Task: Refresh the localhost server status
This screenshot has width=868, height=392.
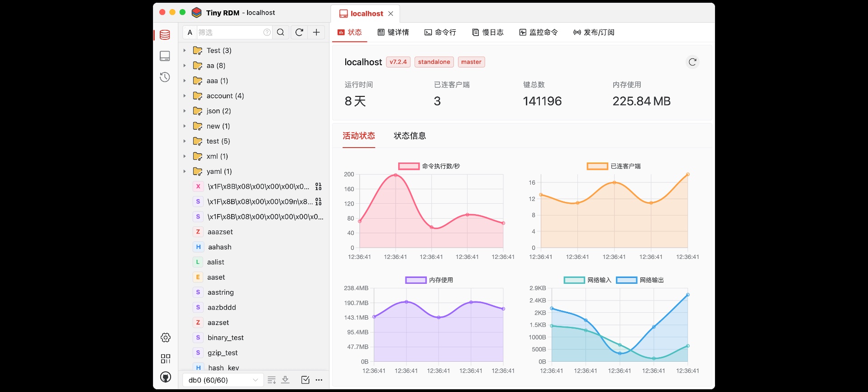Action: [692, 62]
